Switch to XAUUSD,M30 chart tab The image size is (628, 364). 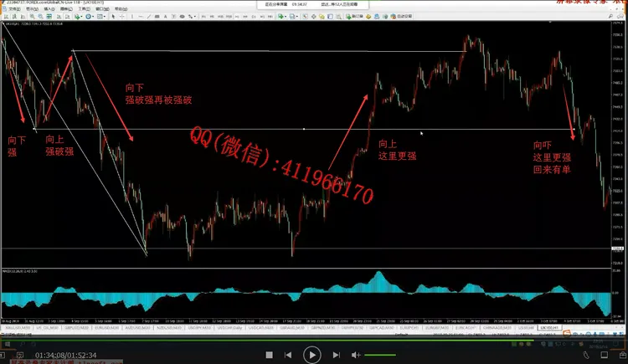point(18,327)
